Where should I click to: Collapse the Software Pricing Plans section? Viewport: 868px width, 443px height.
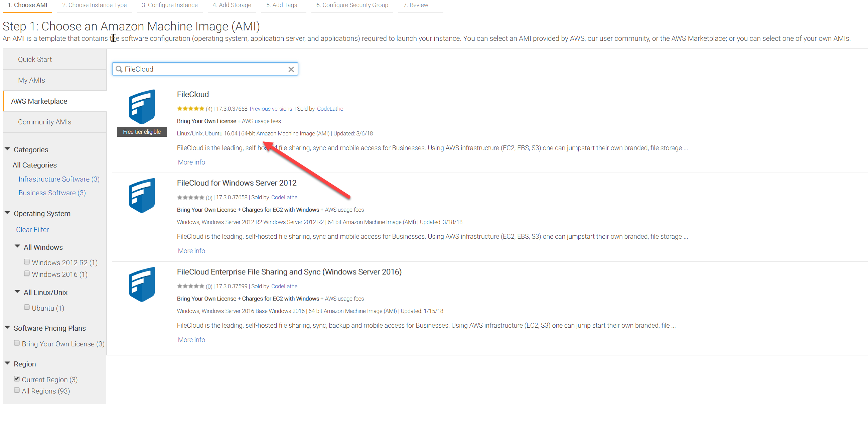pos(7,327)
